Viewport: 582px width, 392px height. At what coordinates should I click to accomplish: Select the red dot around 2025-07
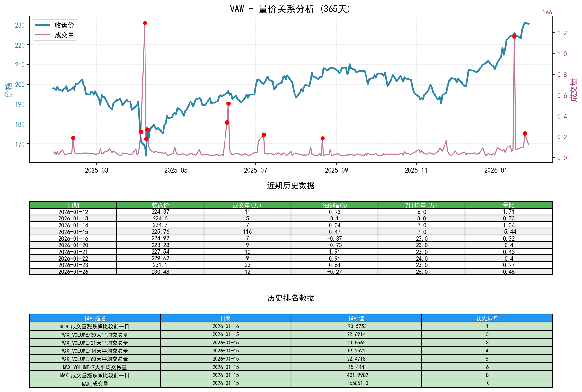tap(264, 135)
